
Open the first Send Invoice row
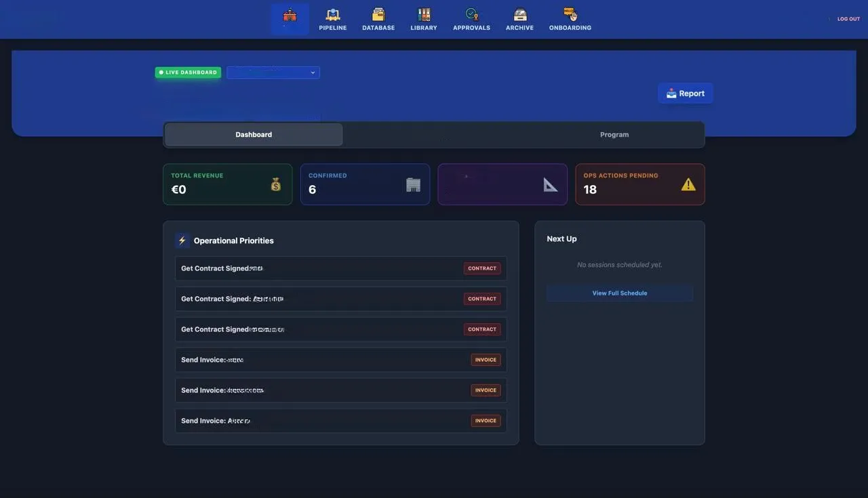341,360
